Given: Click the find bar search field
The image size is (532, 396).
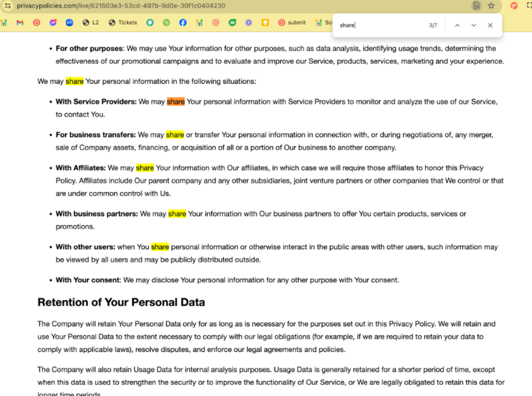Looking at the screenshot, I should (381, 25).
